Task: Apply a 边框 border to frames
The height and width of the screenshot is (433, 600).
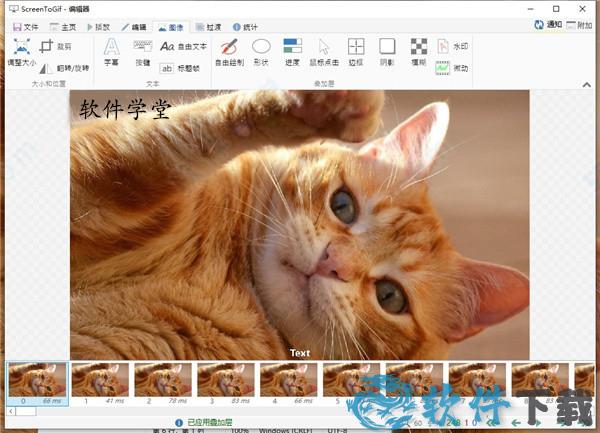Action: click(356, 52)
